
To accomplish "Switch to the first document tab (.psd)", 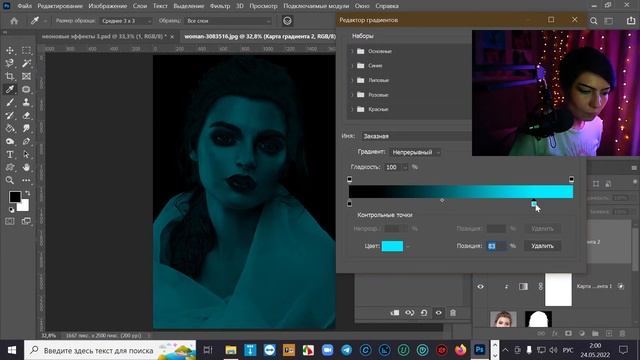I will (x=104, y=37).
